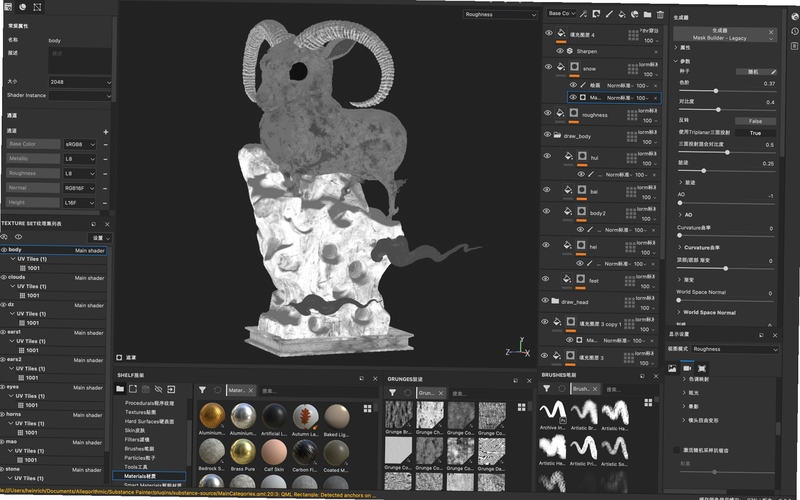Close the Mater.. filter tab in Shelf
Viewport: 800px width, 500px height.
(x=251, y=391)
